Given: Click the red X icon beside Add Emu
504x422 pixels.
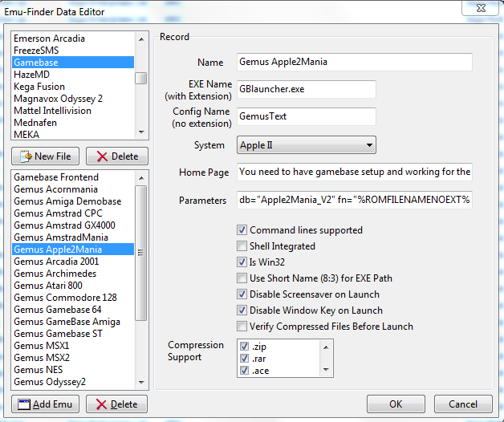Looking at the screenshot, I should point(101,404).
